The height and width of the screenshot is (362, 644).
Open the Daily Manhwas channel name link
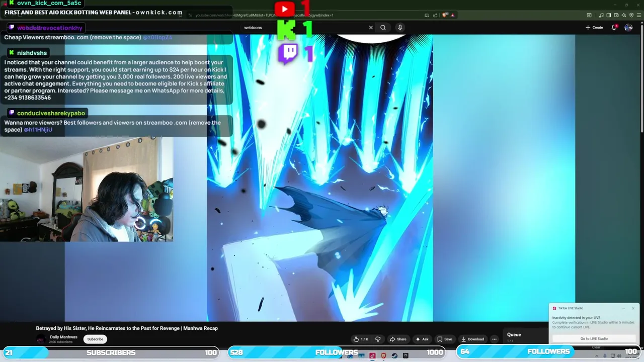pyautogui.click(x=63, y=337)
